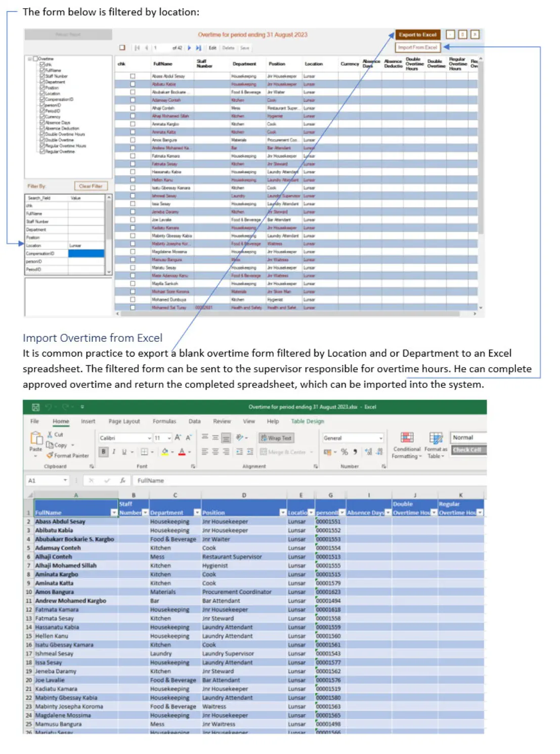Click the Fill Color bucket swatch

(165, 452)
